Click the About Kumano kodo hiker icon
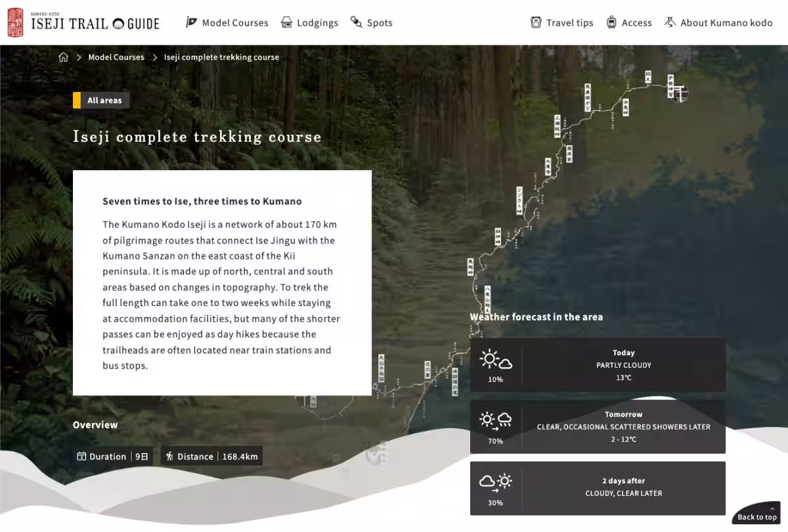The width and height of the screenshot is (788, 532). (x=670, y=22)
